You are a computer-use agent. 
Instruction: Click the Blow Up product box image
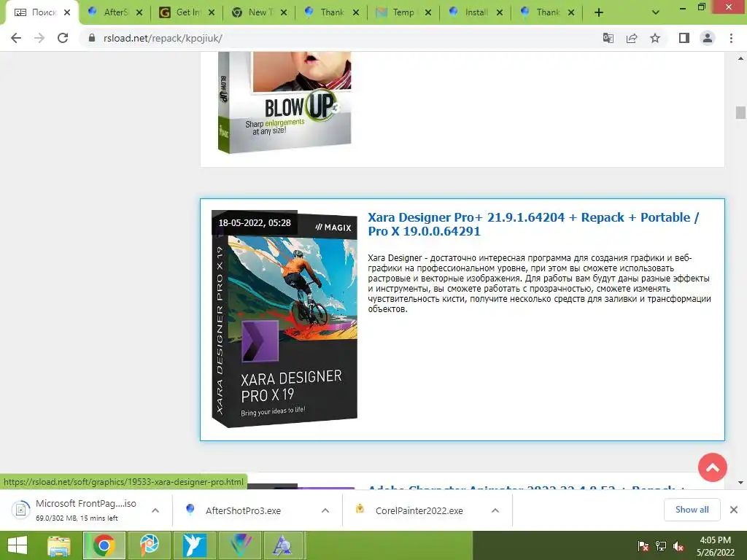[x=285, y=103]
